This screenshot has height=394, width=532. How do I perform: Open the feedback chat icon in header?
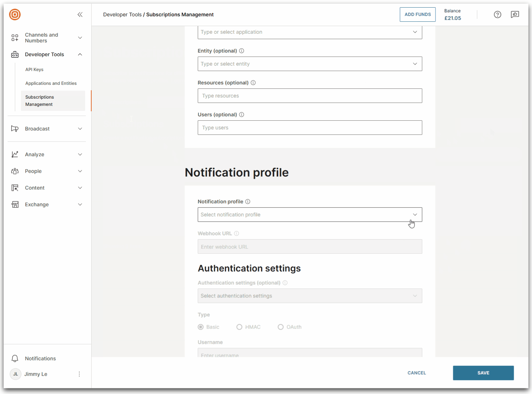515,14
